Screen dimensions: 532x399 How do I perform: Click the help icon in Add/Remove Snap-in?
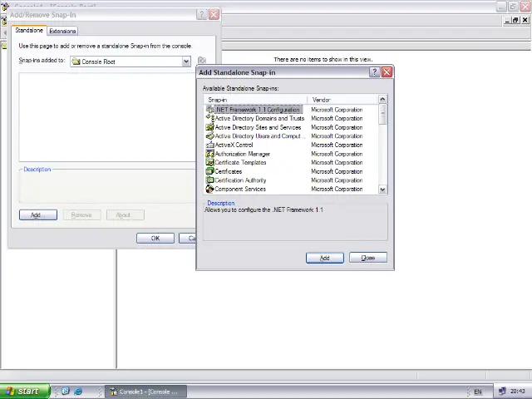coord(201,15)
